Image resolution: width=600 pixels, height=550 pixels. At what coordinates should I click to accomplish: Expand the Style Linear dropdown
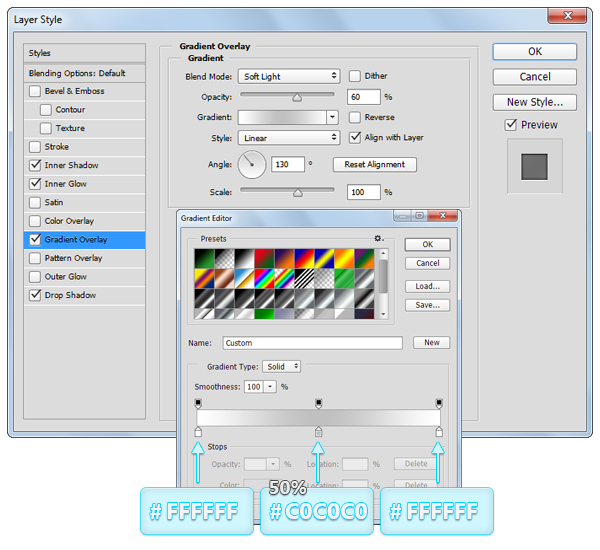tap(289, 138)
